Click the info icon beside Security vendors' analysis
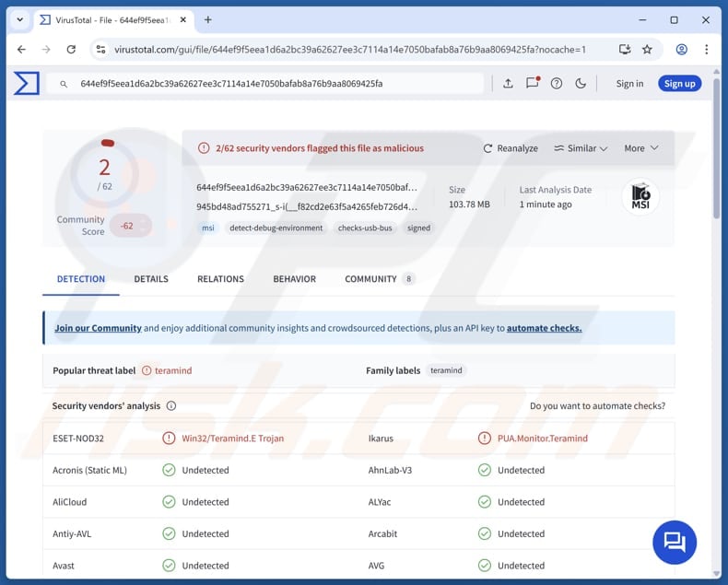The width and height of the screenshot is (728, 585). click(171, 405)
